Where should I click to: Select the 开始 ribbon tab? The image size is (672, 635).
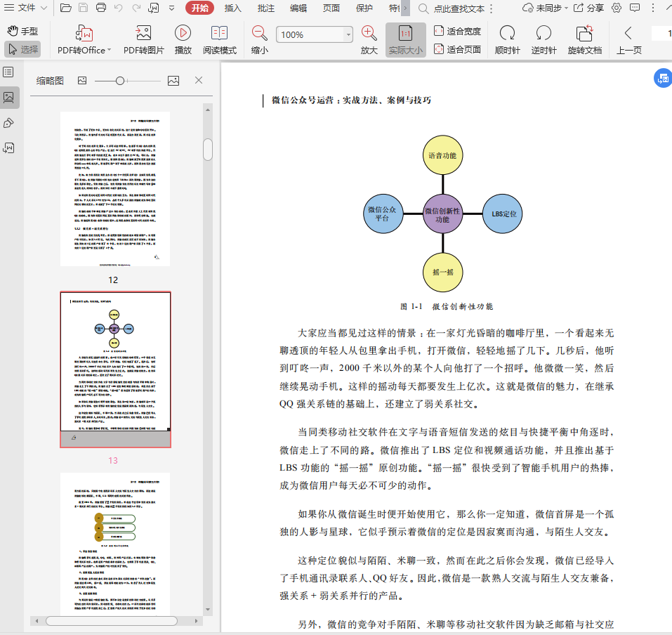(x=199, y=8)
